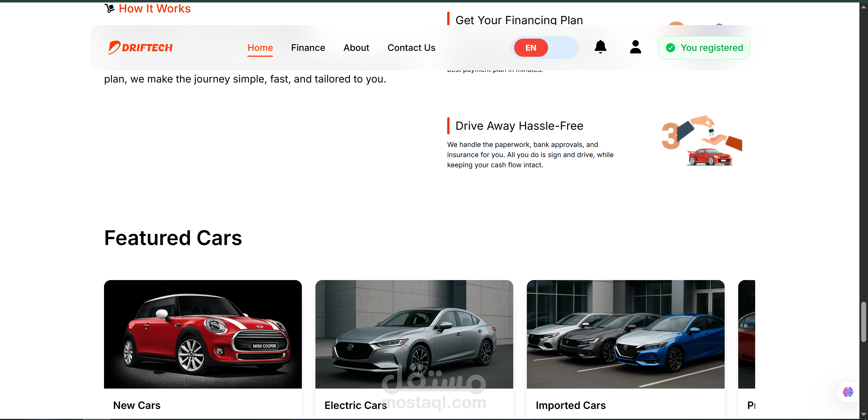Navigate to Contact Us

pos(411,48)
